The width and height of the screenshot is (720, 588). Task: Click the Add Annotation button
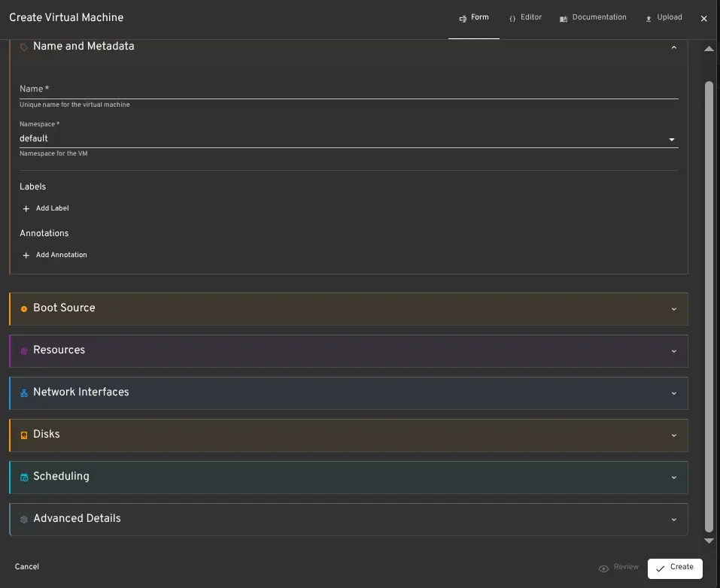tap(55, 255)
